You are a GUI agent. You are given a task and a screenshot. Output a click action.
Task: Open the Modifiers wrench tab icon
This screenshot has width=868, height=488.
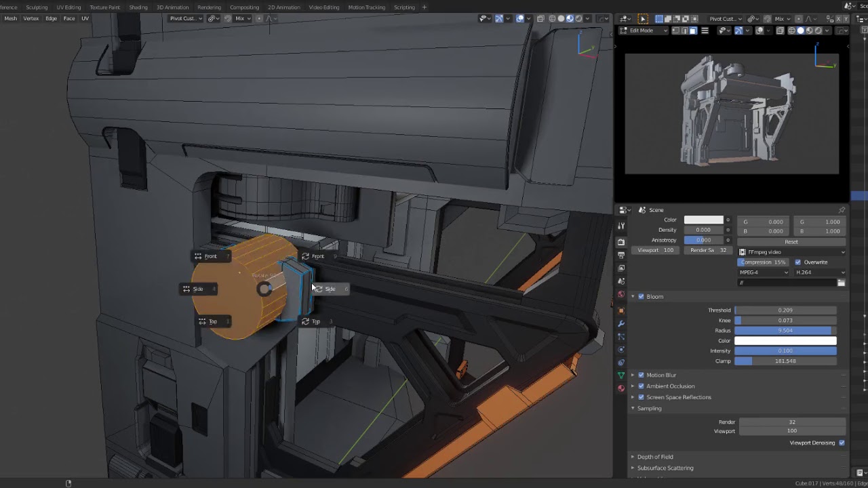[620, 324]
